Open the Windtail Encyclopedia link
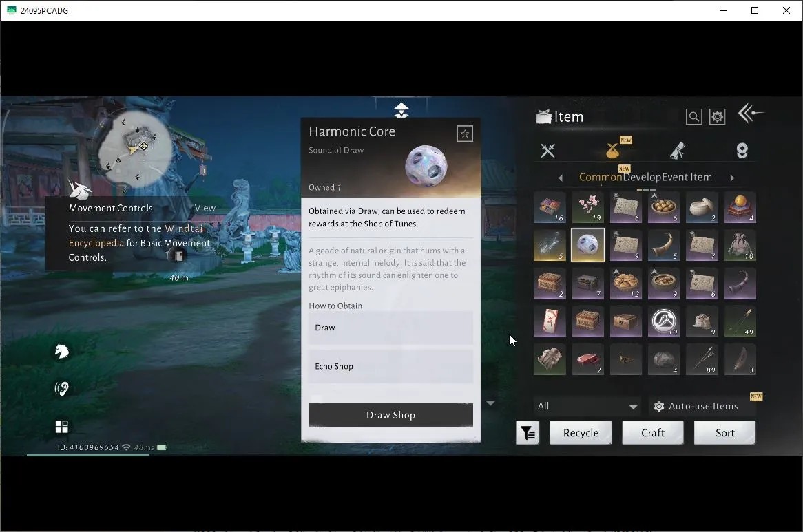The image size is (803, 532). pos(137,236)
